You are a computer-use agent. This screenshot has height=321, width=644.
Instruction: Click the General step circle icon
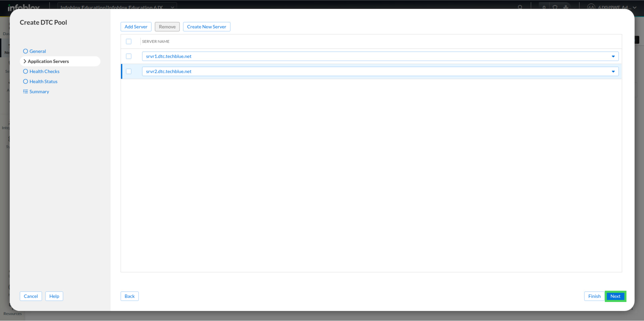[25, 51]
